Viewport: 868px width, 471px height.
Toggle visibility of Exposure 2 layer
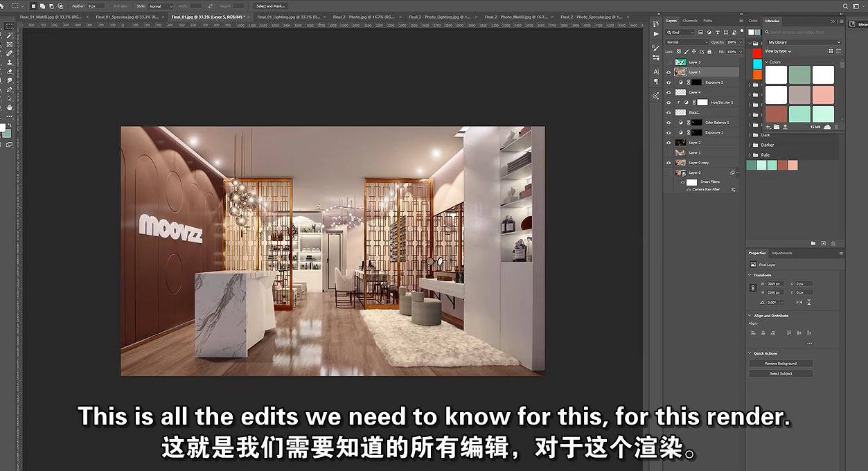click(x=668, y=82)
